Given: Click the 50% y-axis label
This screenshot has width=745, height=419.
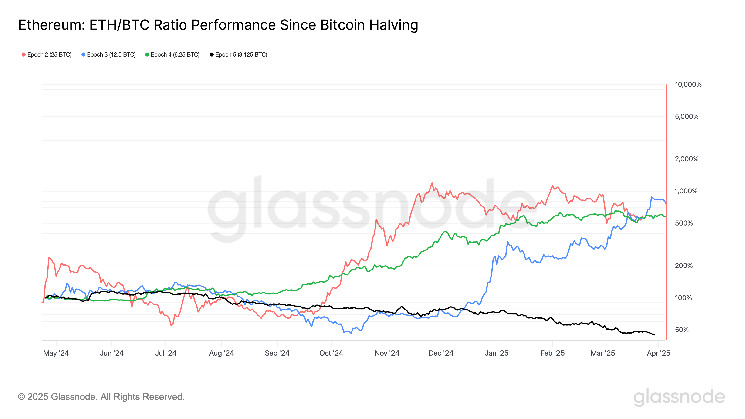Looking at the screenshot, I should pos(680,330).
